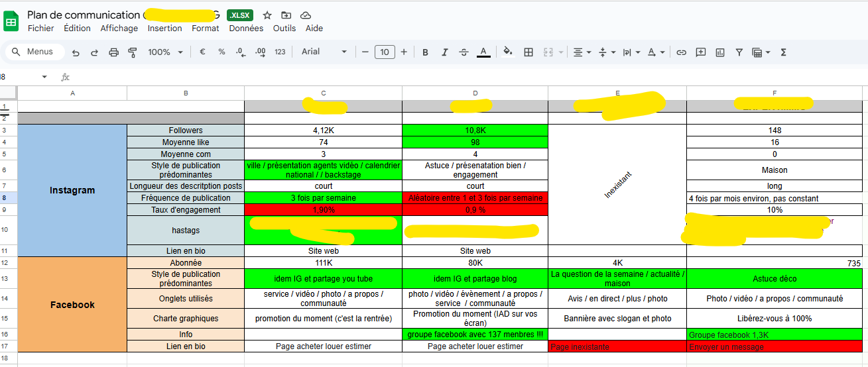Star this spreadsheet document

tap(267, 15)
